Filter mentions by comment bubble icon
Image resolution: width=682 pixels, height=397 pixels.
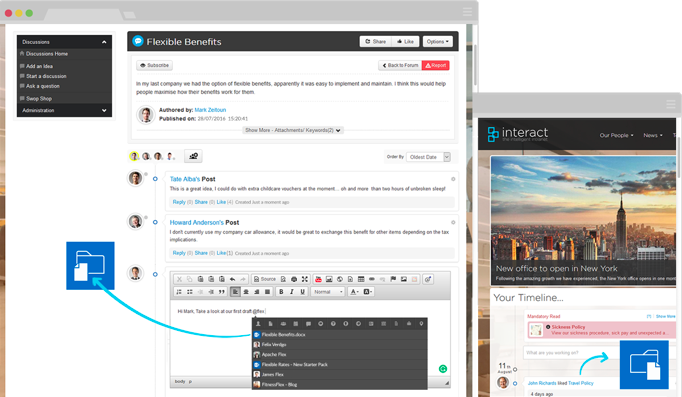click(308, 324)
